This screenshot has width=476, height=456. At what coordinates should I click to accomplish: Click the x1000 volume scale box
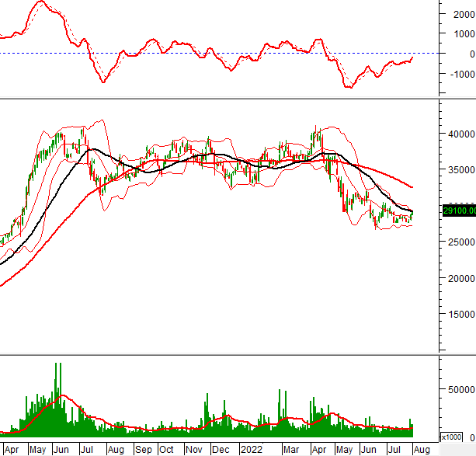click(x=451, y=437)
